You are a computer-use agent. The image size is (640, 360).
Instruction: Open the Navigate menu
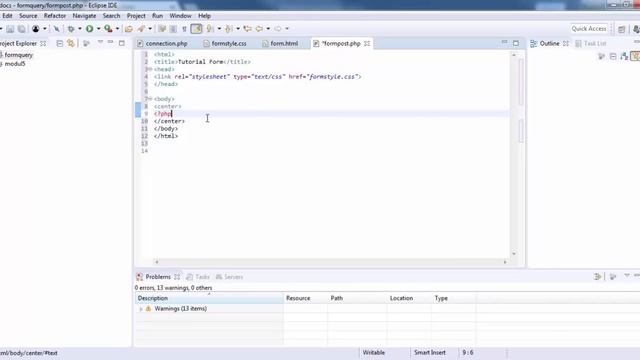[x=84, y=16]
